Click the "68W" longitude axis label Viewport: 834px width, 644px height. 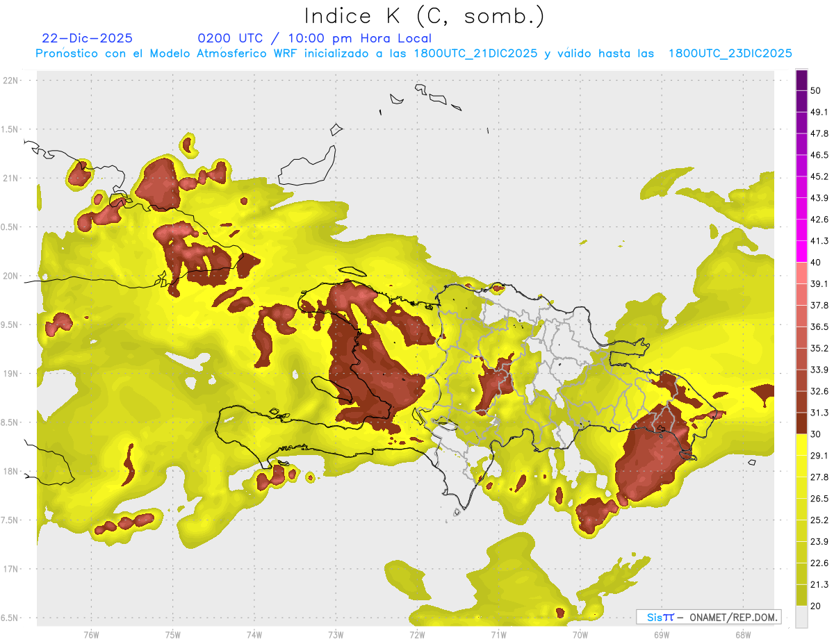(743, 636)
